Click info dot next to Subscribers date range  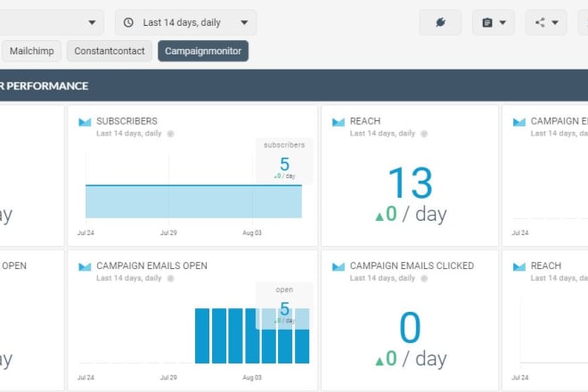click(171, 134)
